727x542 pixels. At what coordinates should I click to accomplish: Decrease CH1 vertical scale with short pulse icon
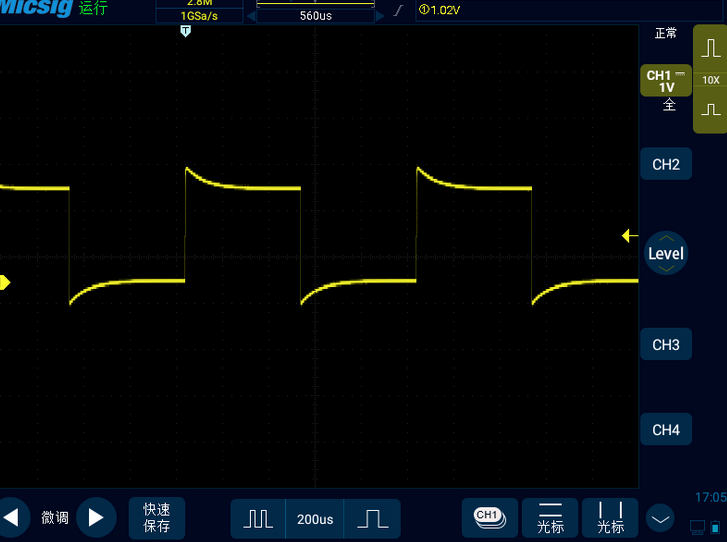(710, 108)
